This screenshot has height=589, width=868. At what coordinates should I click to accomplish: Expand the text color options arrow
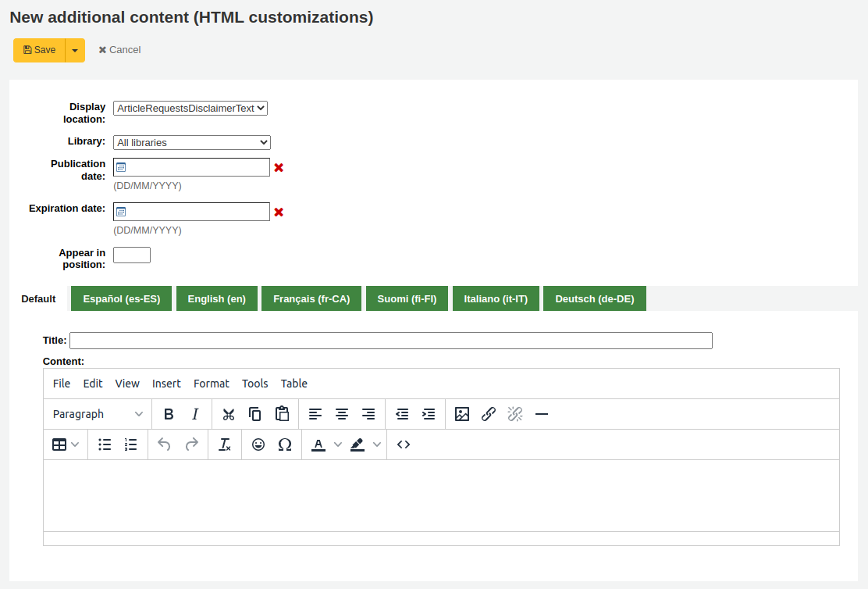pyautogui.click(x=338, y=444)
